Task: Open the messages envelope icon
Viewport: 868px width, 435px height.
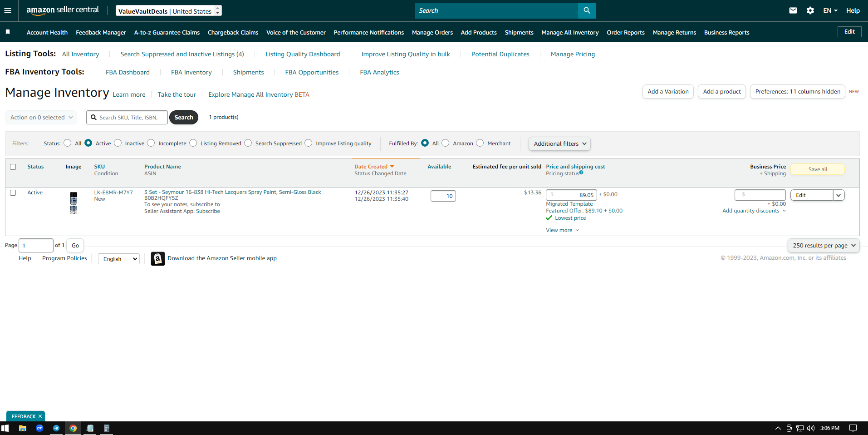Action: (x=793, y=10)
